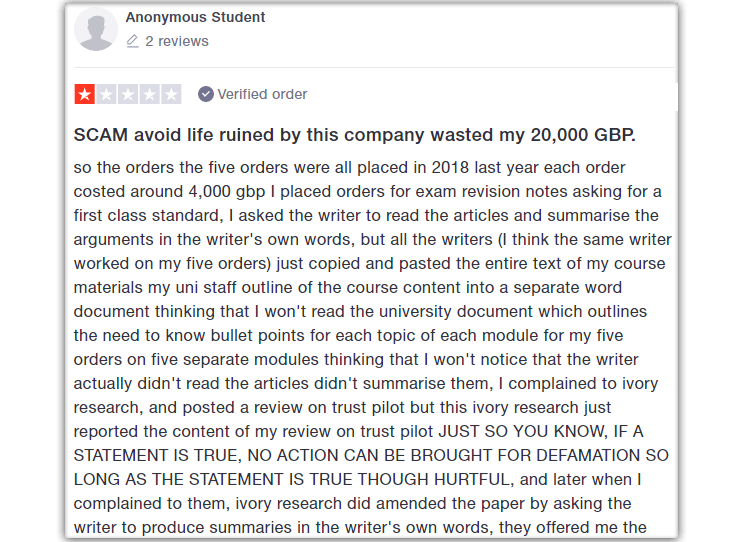Open the "2 reviews" link
Image resolution: width=730 pixels, height=542 pixels.
tap(177, 42)
